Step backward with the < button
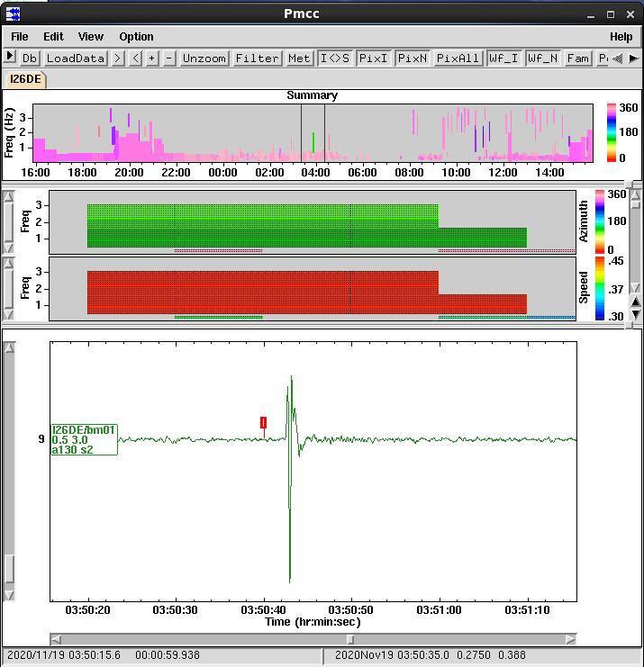This screenshot has width=644, height=667. (135, 59)
